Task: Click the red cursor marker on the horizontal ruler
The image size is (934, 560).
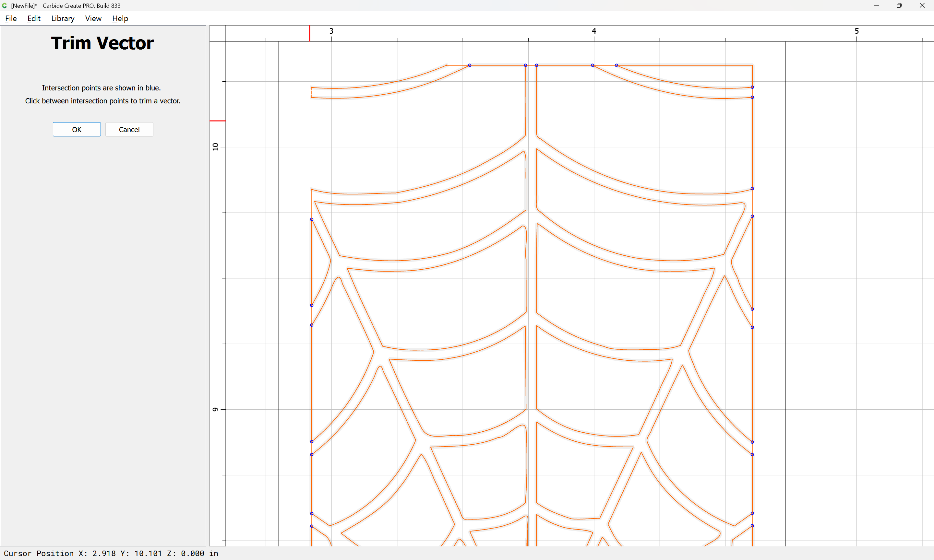Action: (310, 33)
